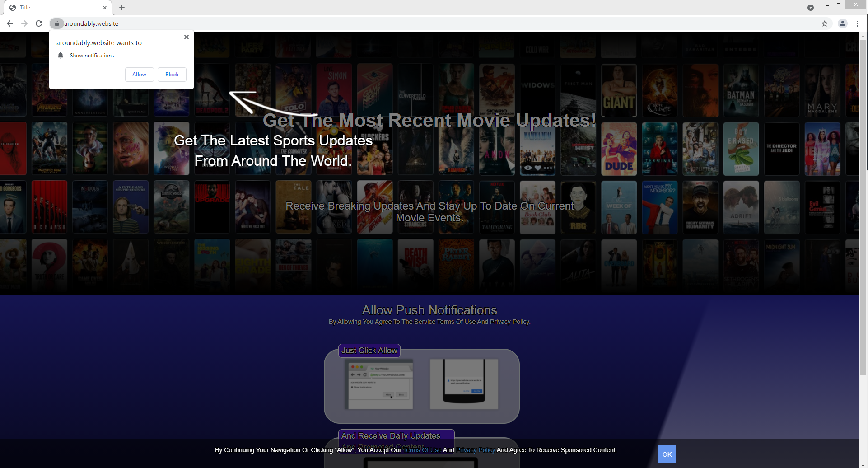This screenshot has width=868, height=468.
Task: Click the BATMAN movie poster
Action: tap(741, 90)
